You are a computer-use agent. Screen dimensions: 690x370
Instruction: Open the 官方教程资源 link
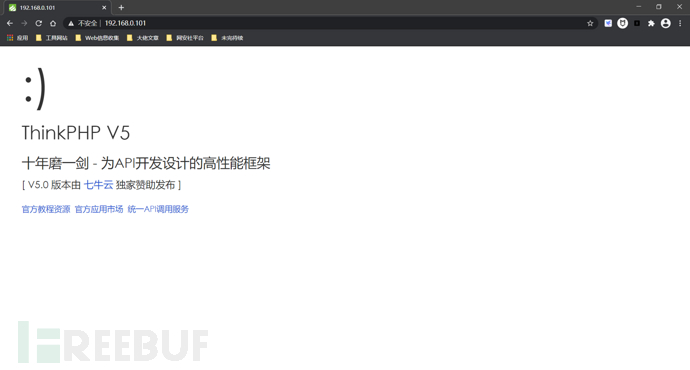click(x=46, y=209)
